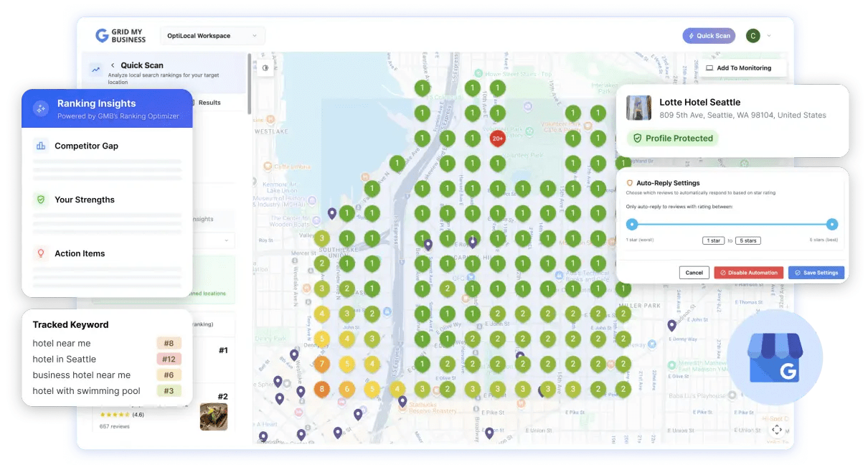This screenshot has width=868, height=465.
Task: Click the left auto-reply rating slider handle
Action: [x=632, y=224]
